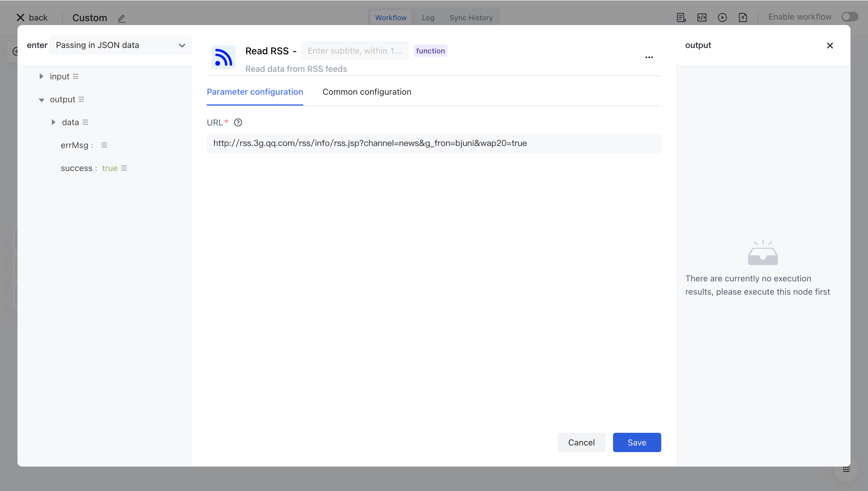868x491 pixels.
Task: Click the run workflow play icon
Action: tap(722, 17)
